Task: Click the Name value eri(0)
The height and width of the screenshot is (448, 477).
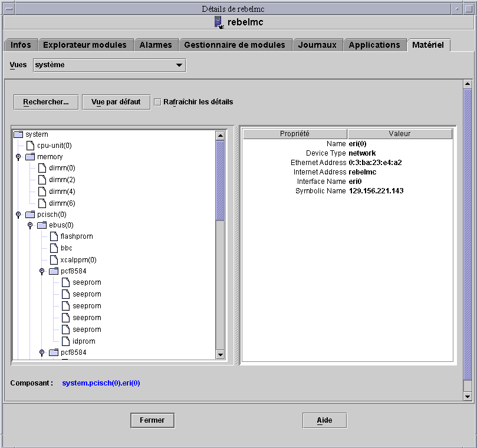Action: click(357, 144)
